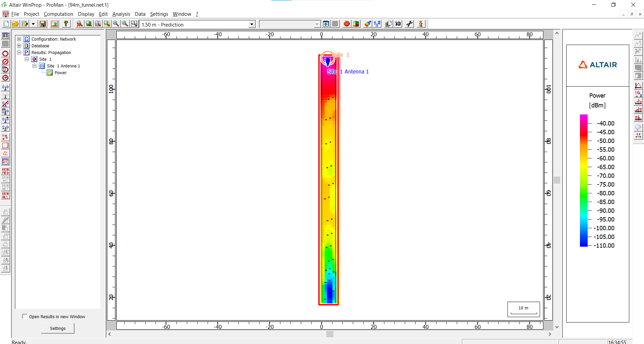Click the wrench settings toolbar icon

(410, 24)
